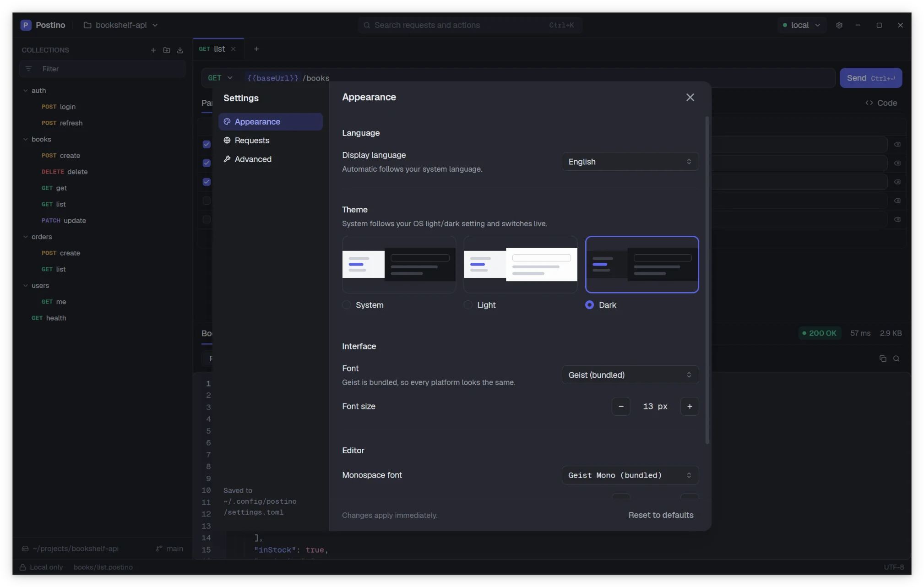Open the bookshelf-api workspace dropdown

click(x=121, y=25)
